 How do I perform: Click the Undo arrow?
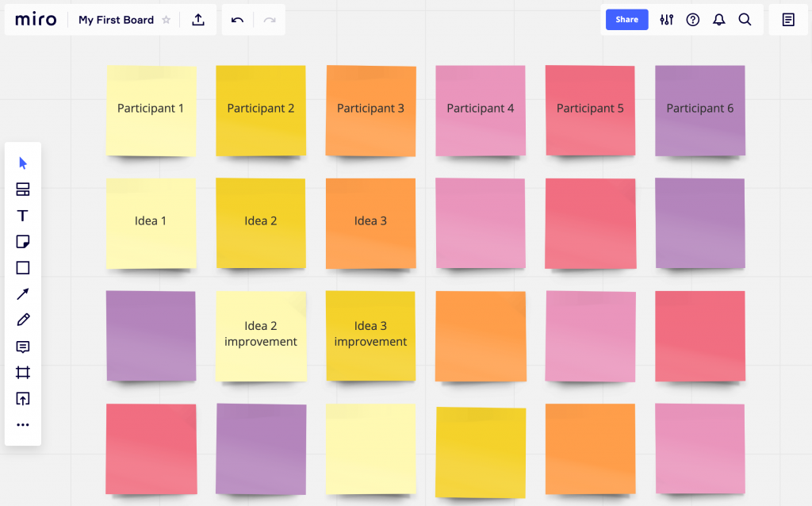(237, 19)
